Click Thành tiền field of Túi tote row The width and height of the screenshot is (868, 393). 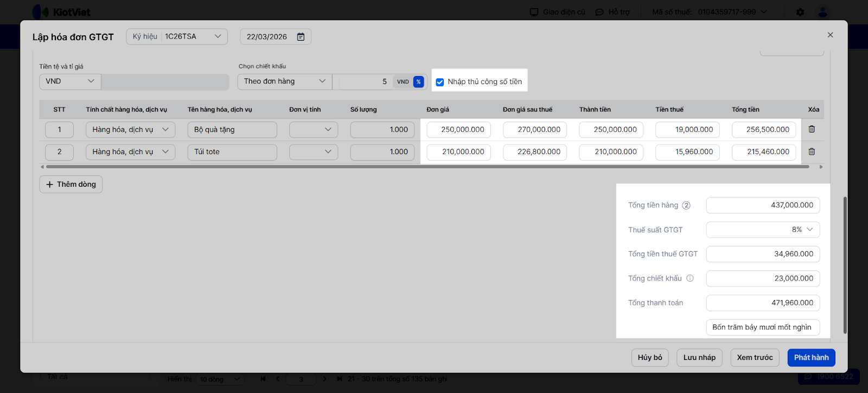[x=611, y=152]
